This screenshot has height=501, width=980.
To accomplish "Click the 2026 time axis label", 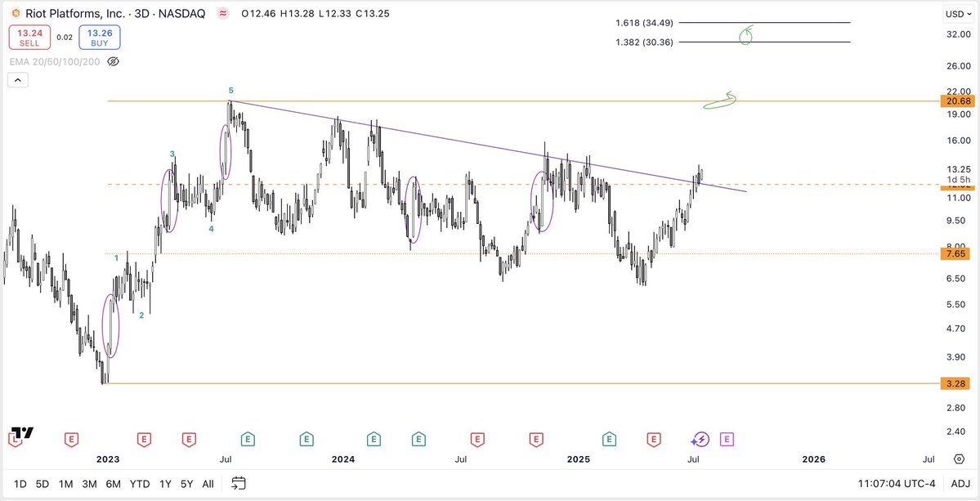I will click(x=814, y=459).
